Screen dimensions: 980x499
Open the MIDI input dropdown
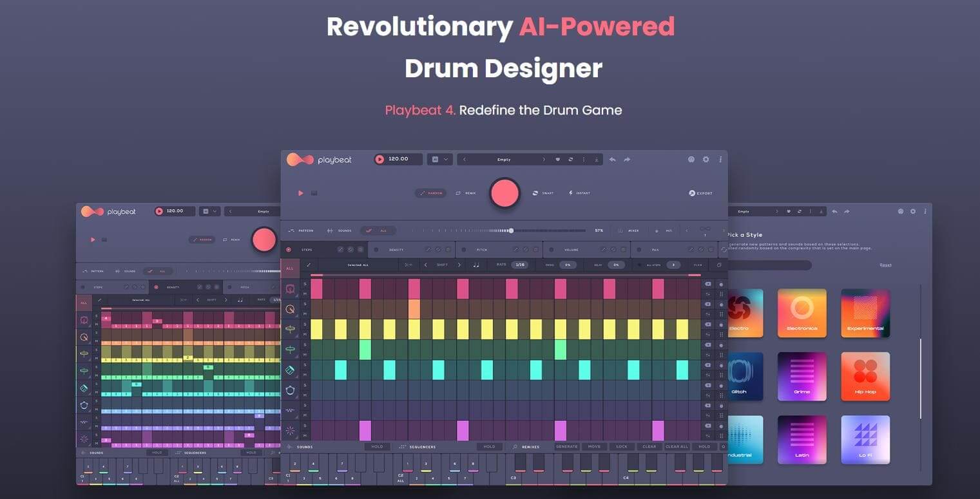440,159
